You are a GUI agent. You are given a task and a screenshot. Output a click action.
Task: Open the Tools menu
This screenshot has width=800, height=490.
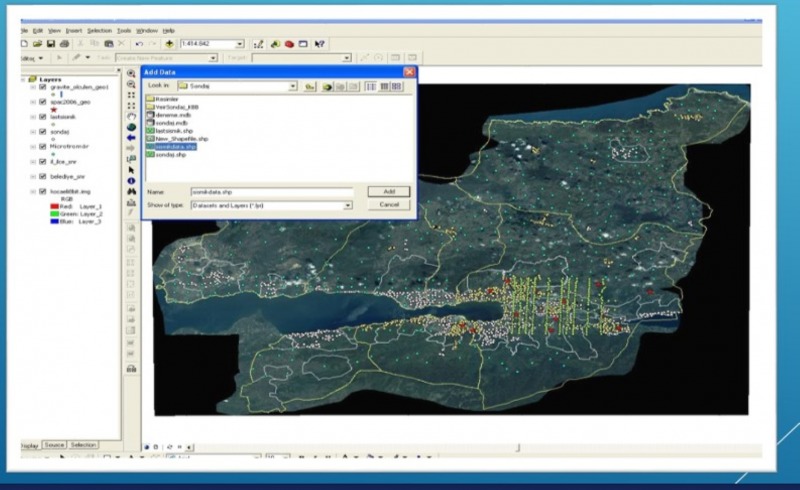click(x=124, y=30)
